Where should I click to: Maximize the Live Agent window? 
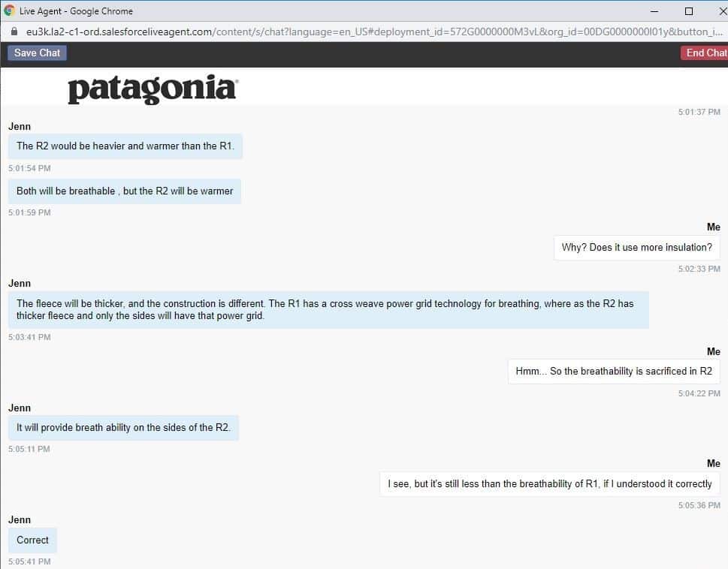coord(689,11)
